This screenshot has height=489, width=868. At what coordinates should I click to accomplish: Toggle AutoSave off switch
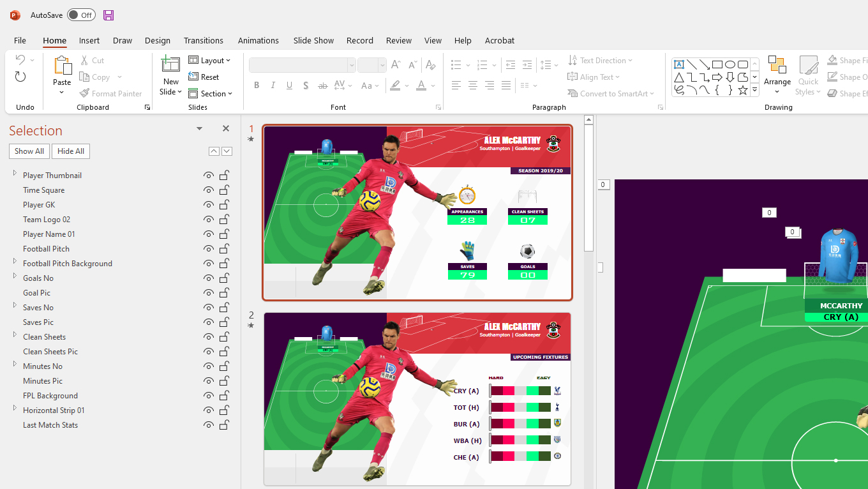(x=81, y=15)
